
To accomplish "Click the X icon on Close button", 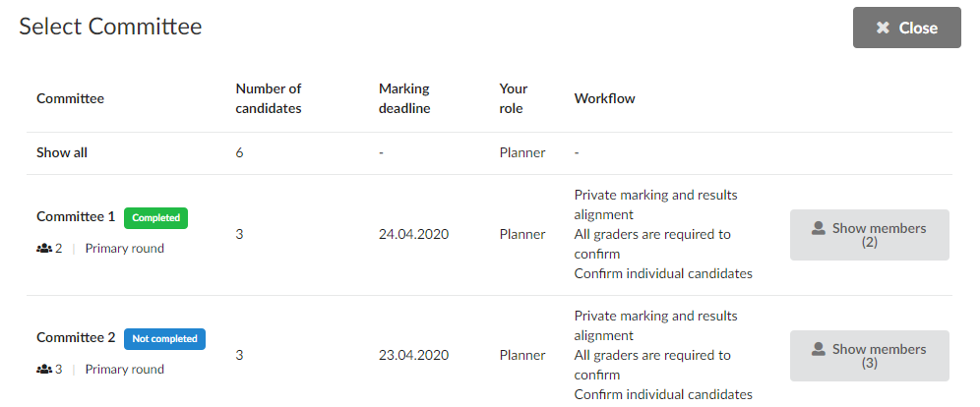I will tap(882, 29).
